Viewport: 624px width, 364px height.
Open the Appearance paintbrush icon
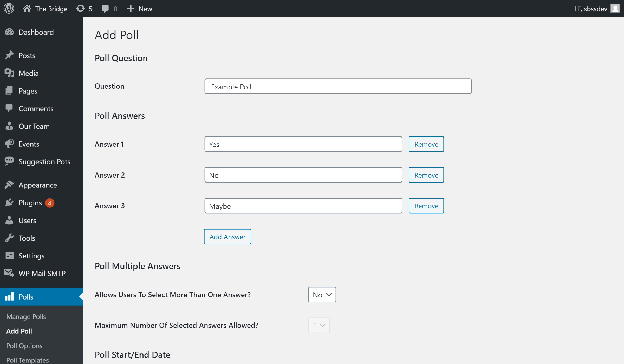click(9, 184)
